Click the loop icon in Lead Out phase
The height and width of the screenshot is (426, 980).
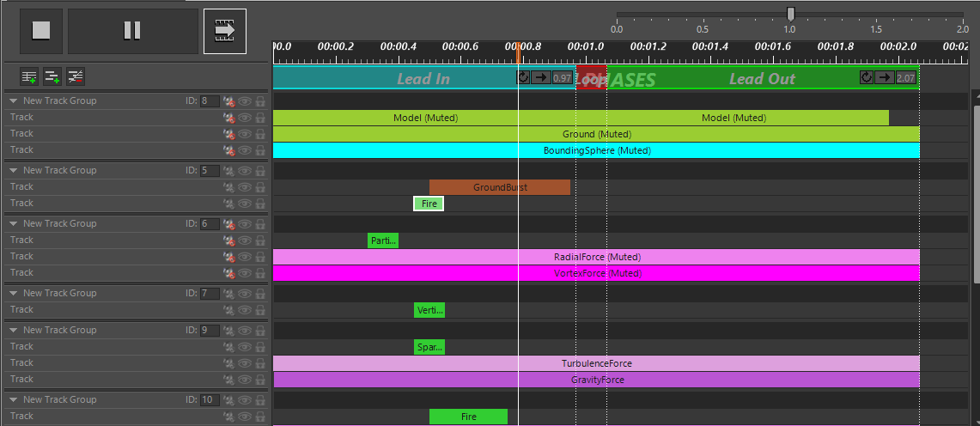click(x=867, y=77)
